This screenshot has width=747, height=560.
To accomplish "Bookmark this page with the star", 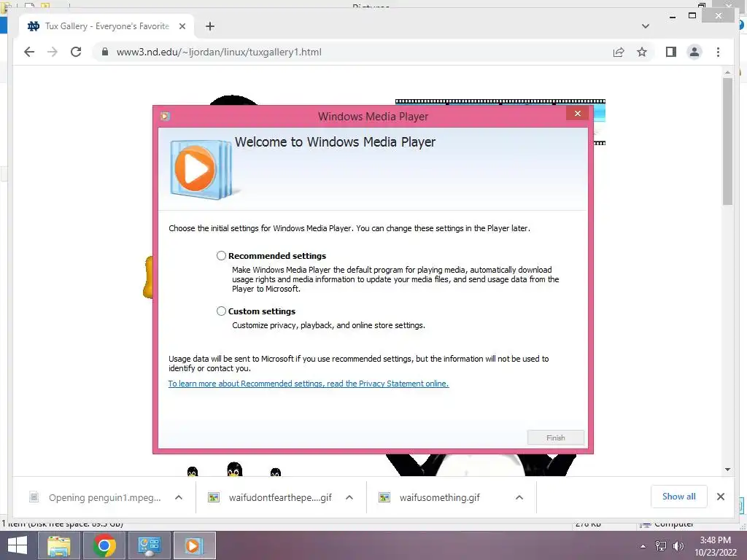I will click(642, 52).
